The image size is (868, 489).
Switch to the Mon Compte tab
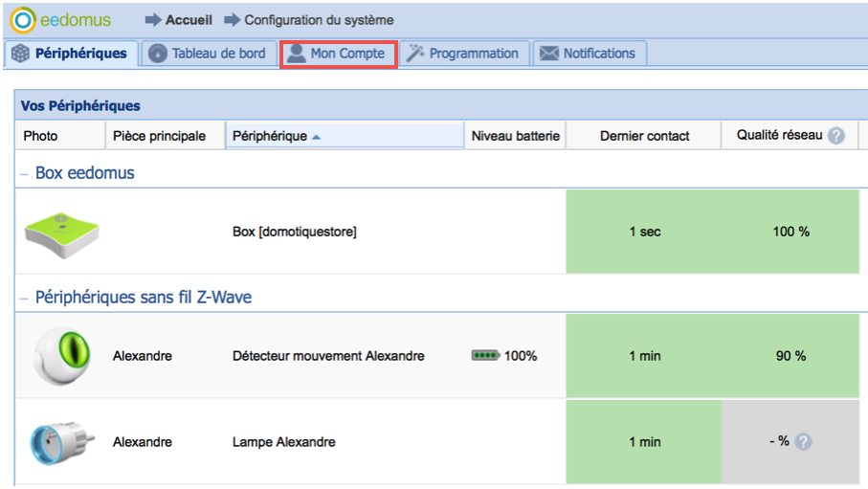338,54
